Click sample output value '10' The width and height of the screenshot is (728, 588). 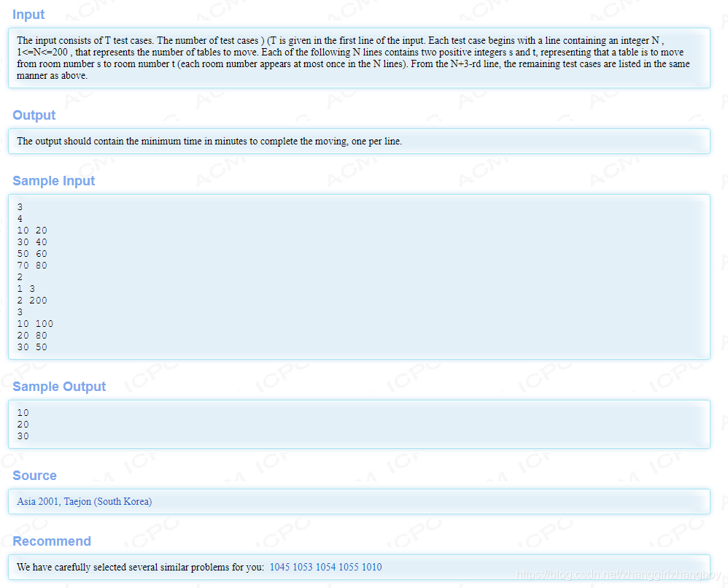point(23,413)
